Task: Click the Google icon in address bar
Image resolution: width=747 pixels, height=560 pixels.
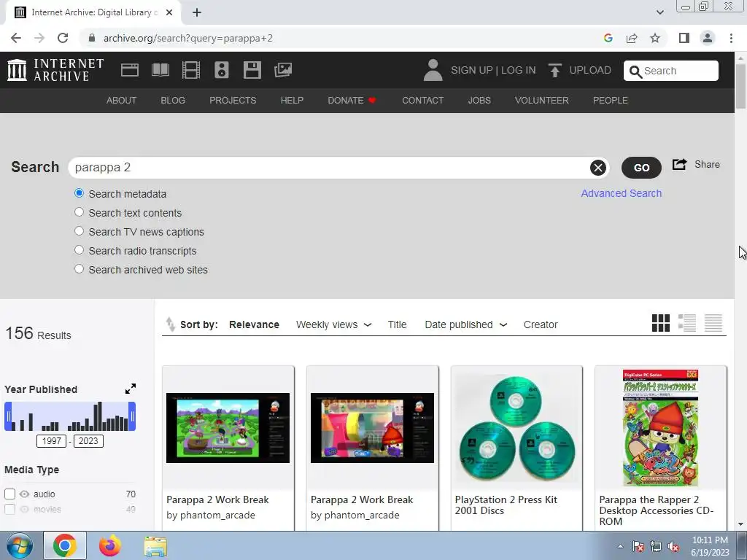Action: (608, 38)
